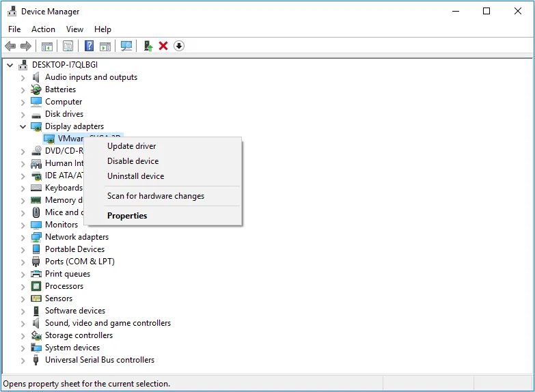Click the Universal Serial Bus controllers plug icon

pyautogui.click(x=36, y=360)
